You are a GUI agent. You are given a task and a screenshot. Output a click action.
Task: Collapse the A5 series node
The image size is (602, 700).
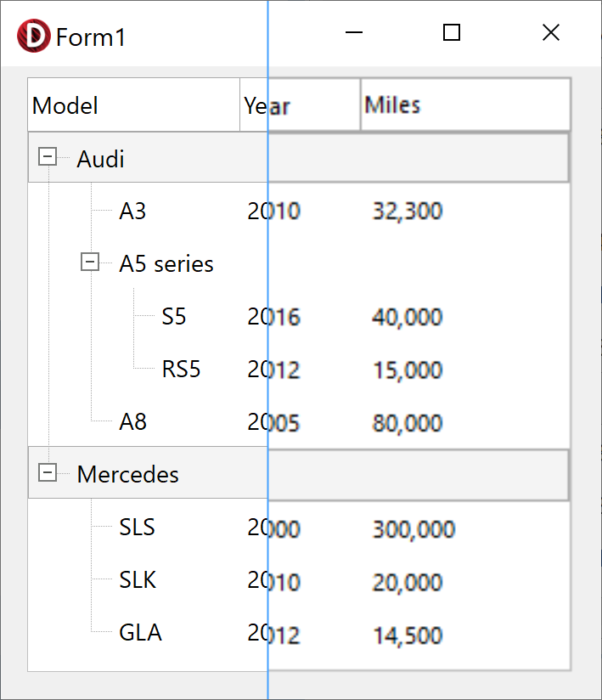(90, 262)
